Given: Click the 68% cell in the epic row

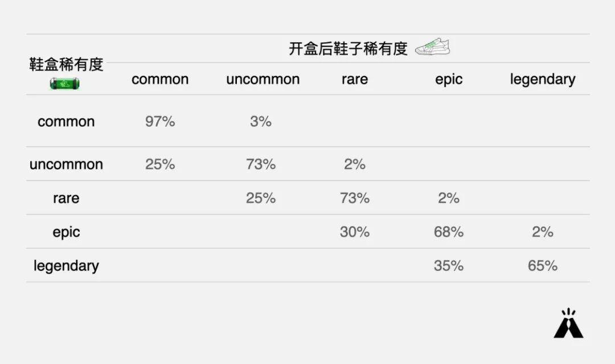Looking at the screenshot, I should 449,232.
